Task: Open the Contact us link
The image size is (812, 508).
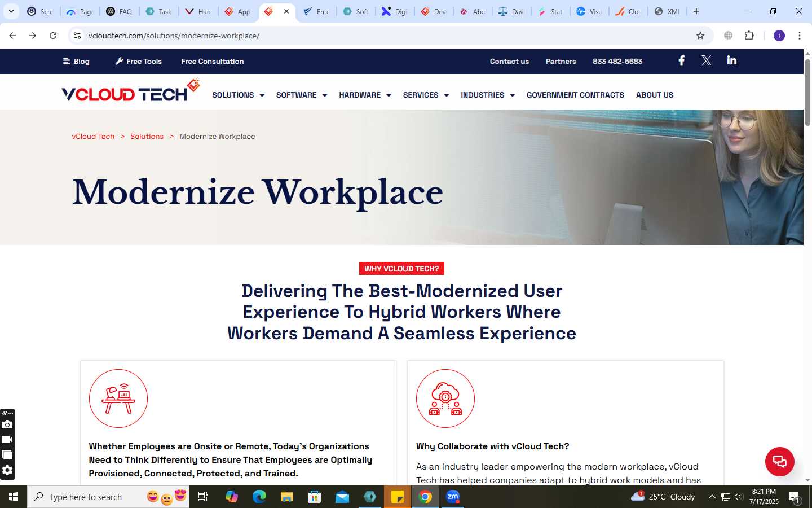Action: tap(509, 61)
